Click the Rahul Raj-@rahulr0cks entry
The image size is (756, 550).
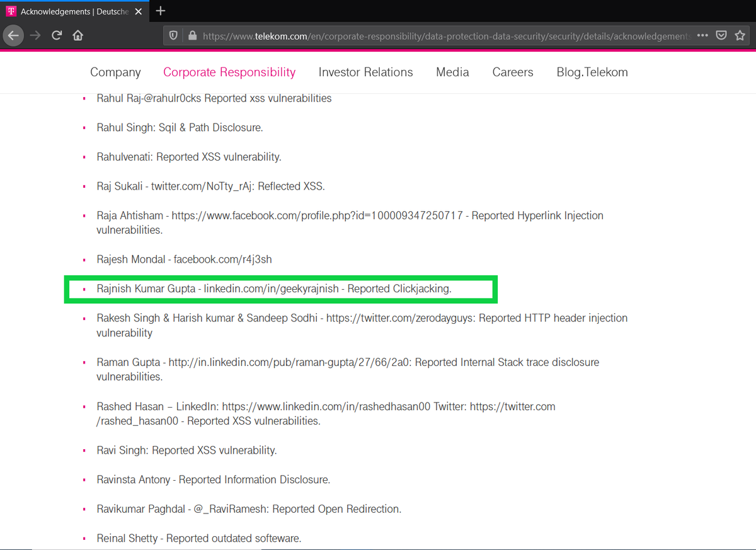click(214, 98)
